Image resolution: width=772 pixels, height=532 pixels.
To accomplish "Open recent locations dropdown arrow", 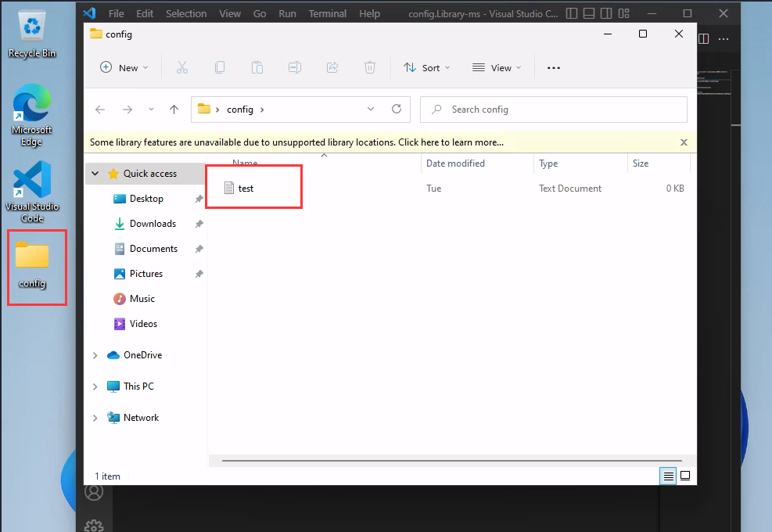I will click(x=151, y=110).
